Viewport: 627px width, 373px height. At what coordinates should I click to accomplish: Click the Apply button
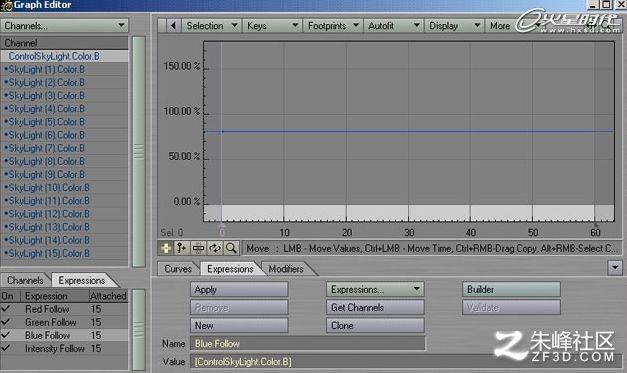click(239, 289)
